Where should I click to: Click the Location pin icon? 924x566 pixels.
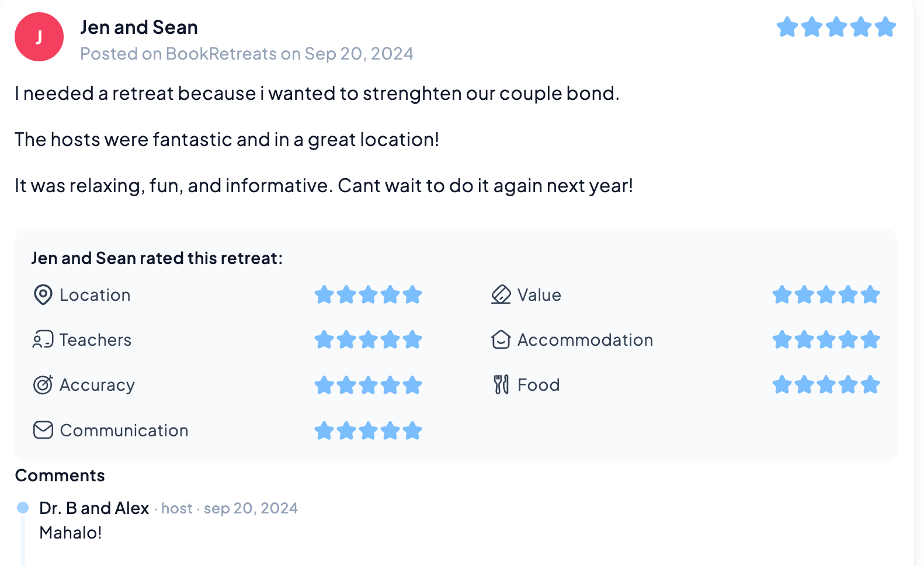(43, 295)
